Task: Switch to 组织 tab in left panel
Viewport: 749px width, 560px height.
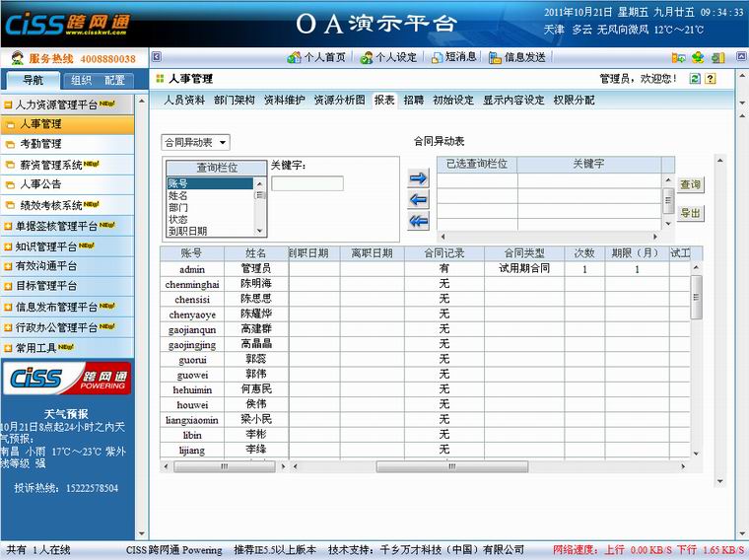Action: point(82,80)
